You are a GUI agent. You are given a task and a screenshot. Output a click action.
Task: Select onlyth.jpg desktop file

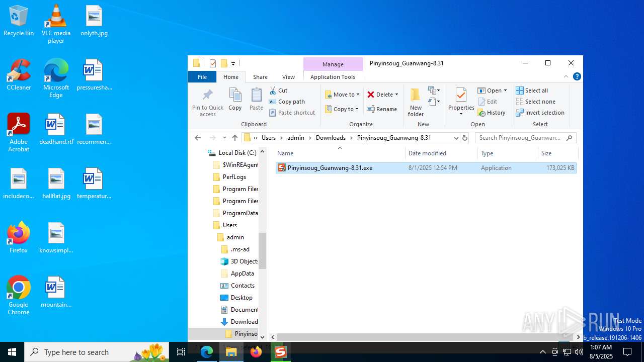pyautogui.click(x=94, y=21)
